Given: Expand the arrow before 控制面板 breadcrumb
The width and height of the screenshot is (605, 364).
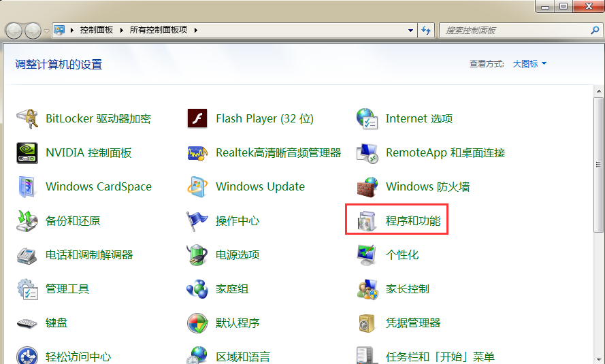Looking at the screenshot, I should [x=71, y=30].
